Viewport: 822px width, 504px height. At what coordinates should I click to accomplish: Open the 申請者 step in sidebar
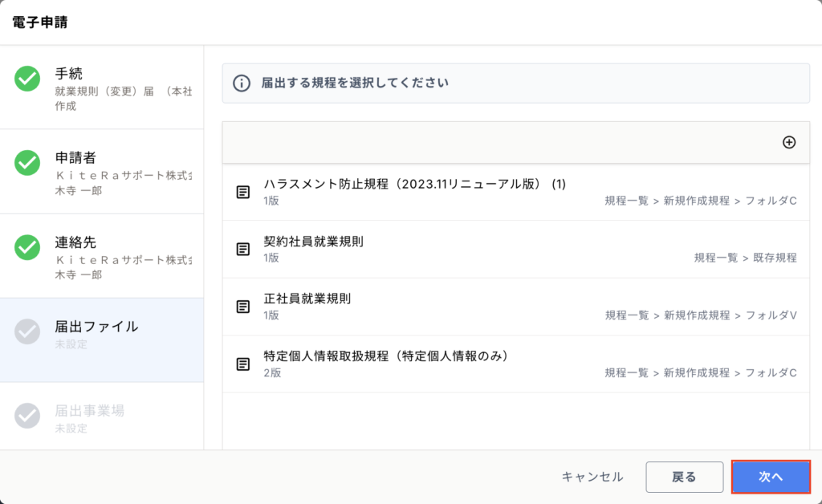pos(102,172)
